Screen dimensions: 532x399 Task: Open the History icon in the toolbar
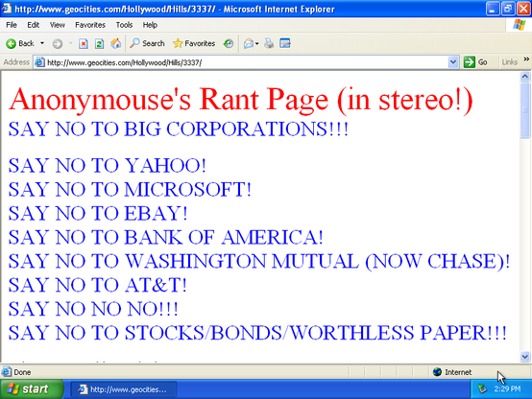click(x=229, y=43)
